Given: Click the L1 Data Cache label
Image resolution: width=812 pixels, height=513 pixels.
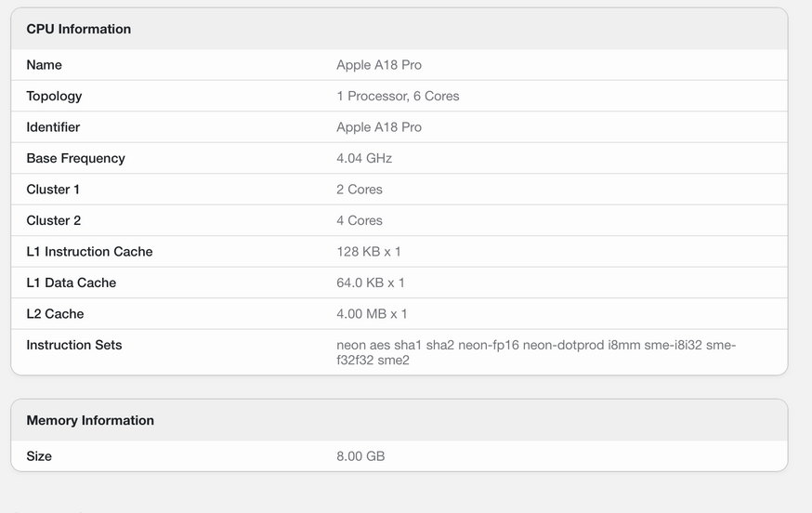Looking at the screenshot, I should [x=72, y=283].
